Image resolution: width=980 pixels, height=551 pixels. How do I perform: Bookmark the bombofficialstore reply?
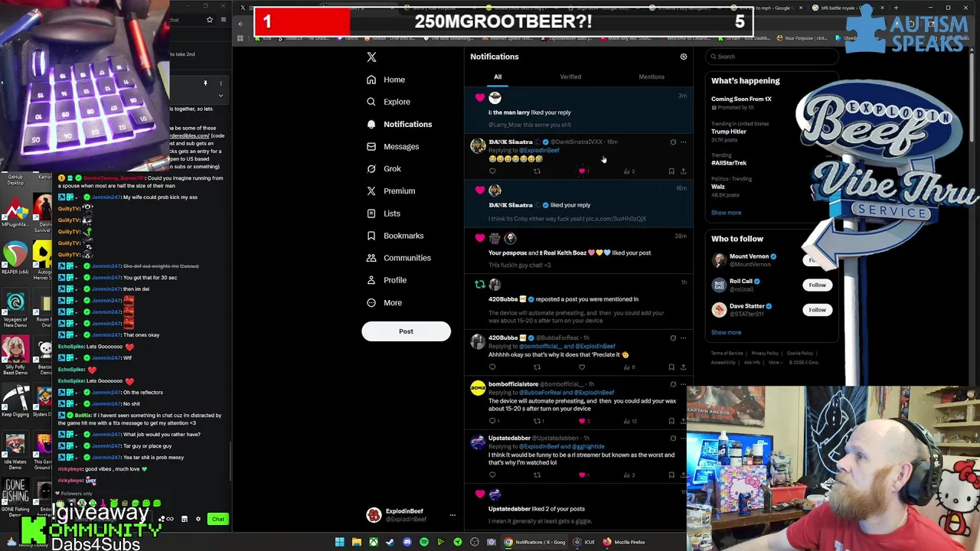(671, 421)
